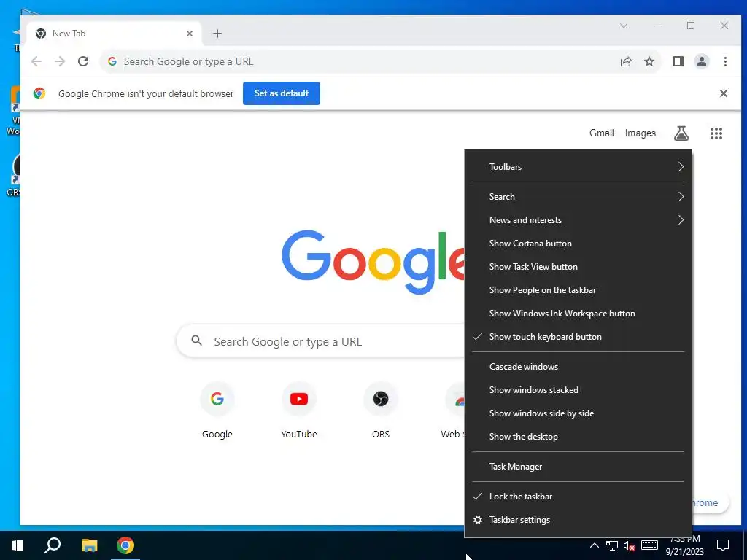Expand News and interests submenu
Screen dimensions: 747x560
click(x=578, y=220)
